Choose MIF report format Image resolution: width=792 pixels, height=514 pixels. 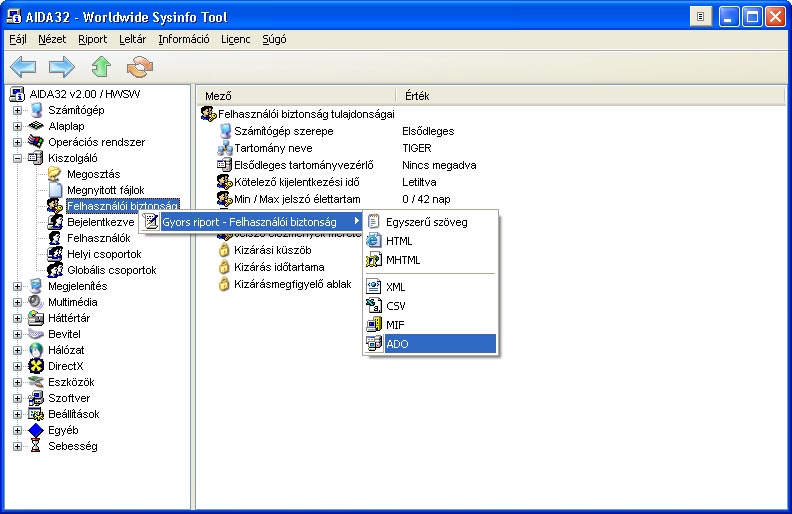[x=430, y=325]
